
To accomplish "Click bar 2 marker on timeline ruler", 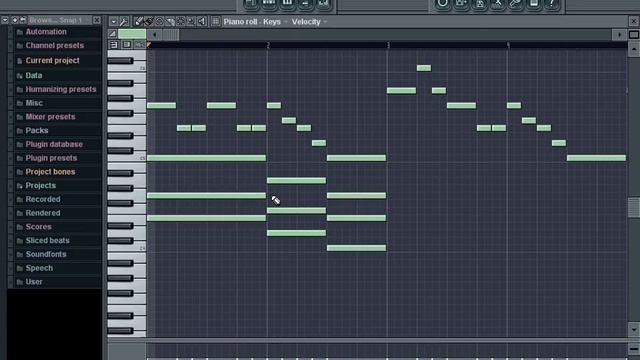I will [268, 45].
